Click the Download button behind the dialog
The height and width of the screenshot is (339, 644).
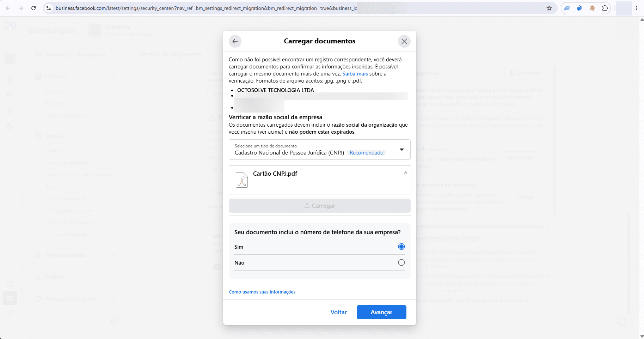coord(525,73)
